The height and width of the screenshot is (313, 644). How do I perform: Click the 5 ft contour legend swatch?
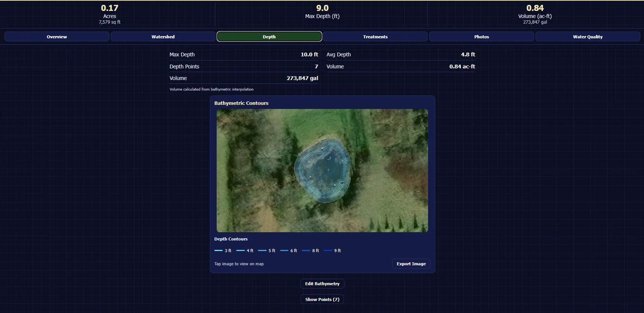(262, 251)
